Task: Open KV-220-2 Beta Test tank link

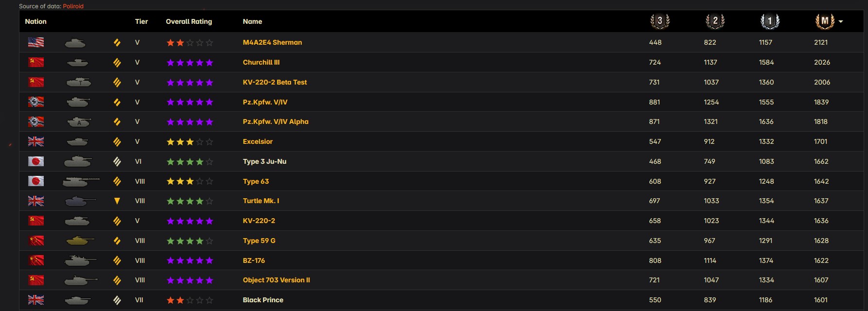Action: [x=275, y=82]
